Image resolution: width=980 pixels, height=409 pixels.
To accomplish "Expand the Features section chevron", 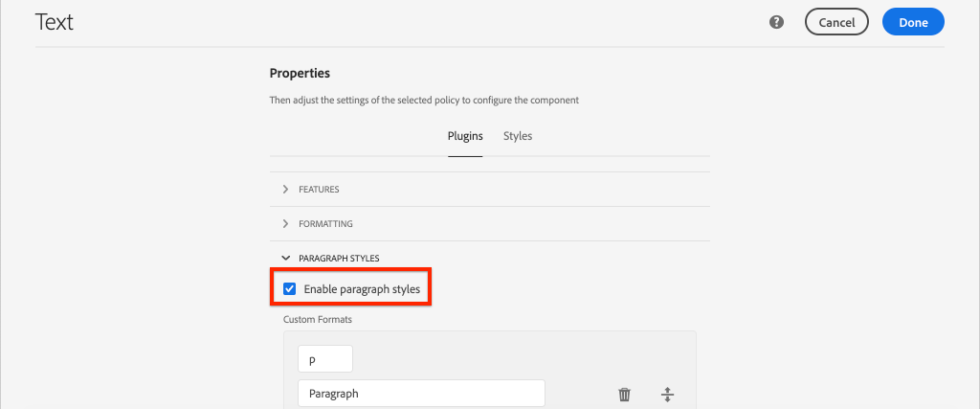I will pyautogui.click(x=285, y=190).
